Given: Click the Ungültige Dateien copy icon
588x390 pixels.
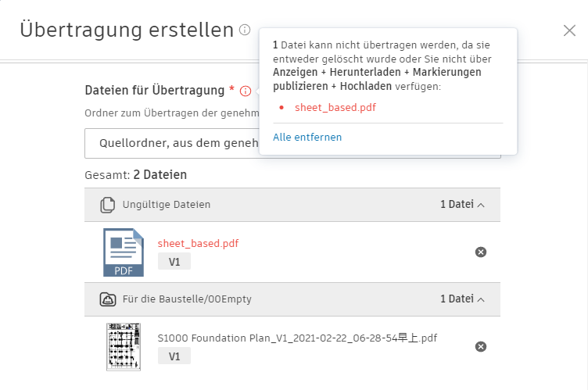Looking at the screenshot, I should 107,205.
